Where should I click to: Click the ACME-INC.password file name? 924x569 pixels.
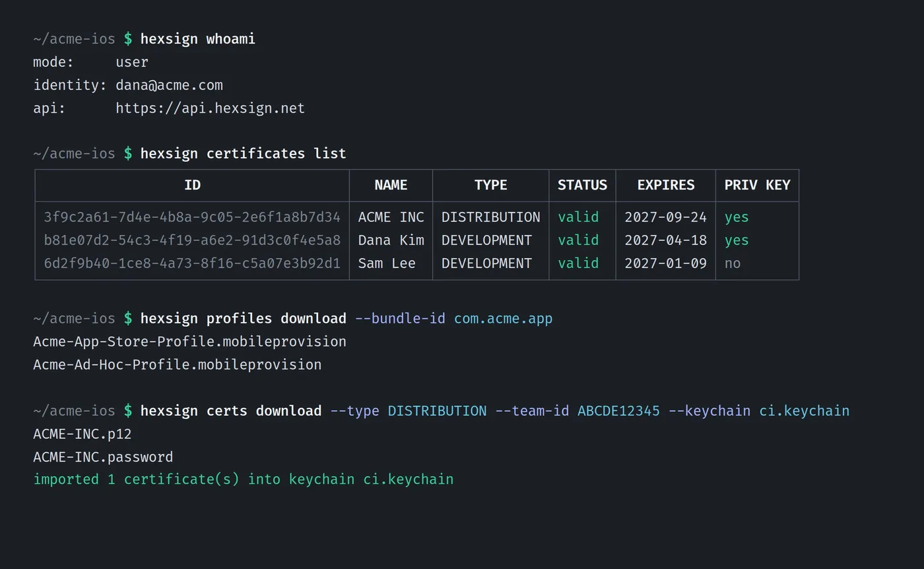[x=103, y=457]
